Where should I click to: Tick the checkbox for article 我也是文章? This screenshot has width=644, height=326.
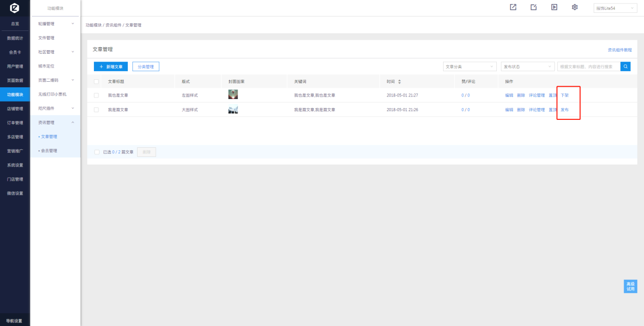point(96,95)
